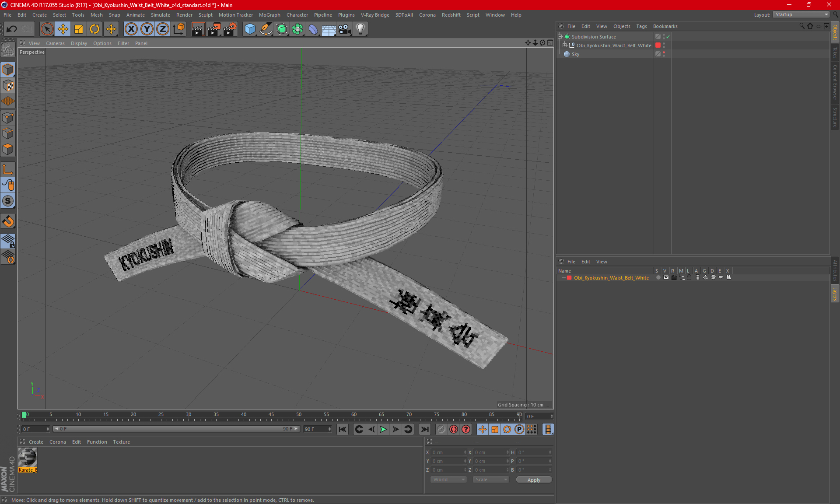Toggle Y axis lock
Screen dimensions: 840x504
147,29
